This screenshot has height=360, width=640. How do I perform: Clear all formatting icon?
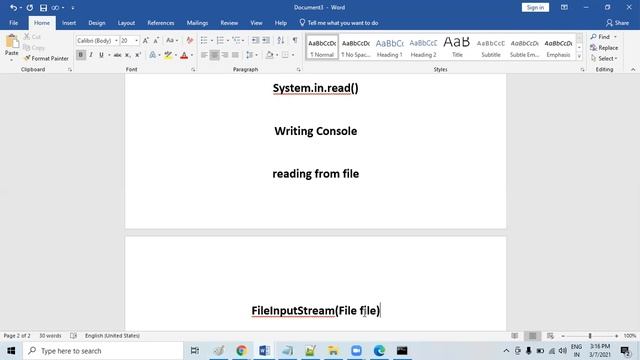click(x=189, y=40)
